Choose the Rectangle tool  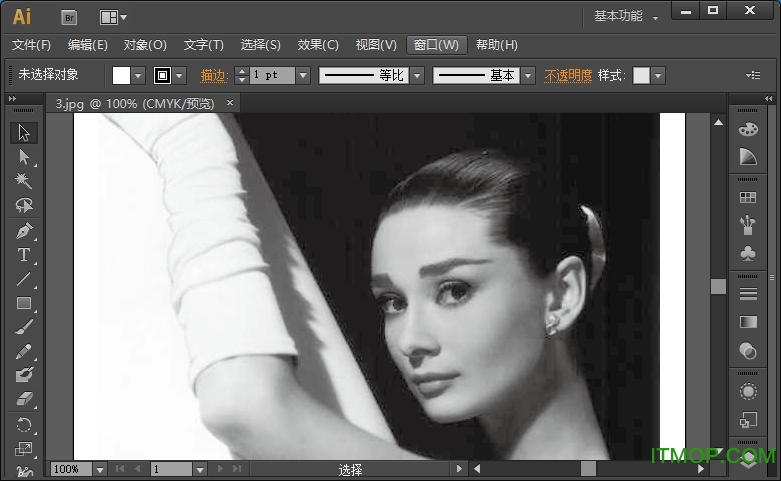(x=25, y=303)
